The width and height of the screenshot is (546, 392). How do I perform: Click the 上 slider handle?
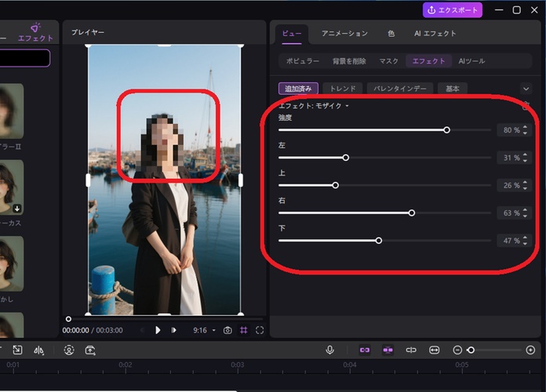point(335,185)
